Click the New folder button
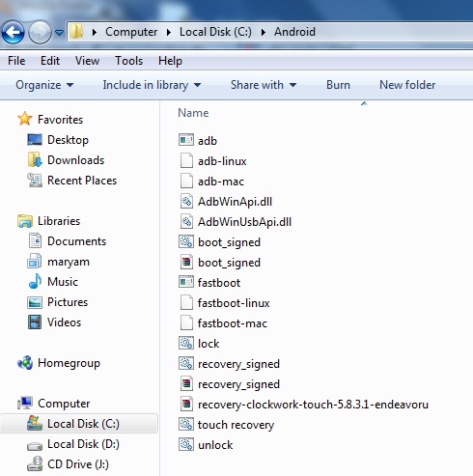 (x=407, y=85)
